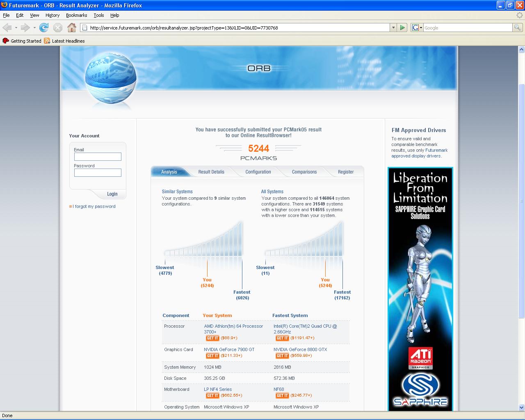Viewport: 525px width, 420px height.
Task: Click the Google search box
Action: [468, 27]
